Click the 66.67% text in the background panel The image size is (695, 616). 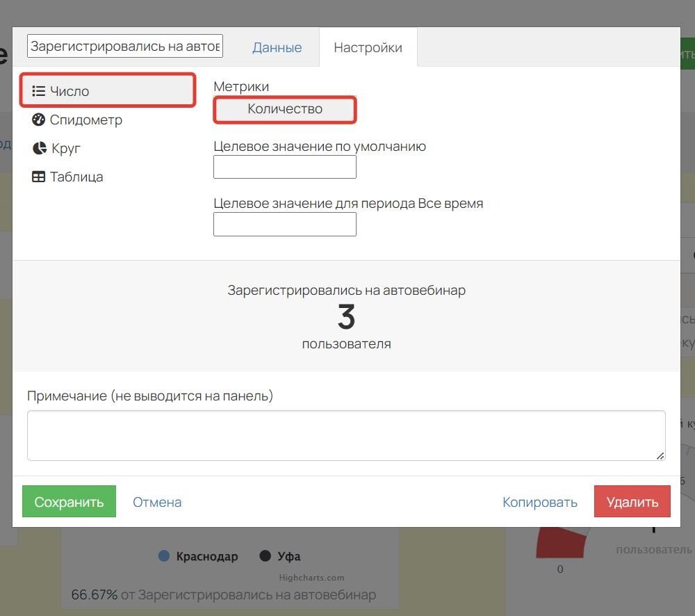[x=95, y=594]
